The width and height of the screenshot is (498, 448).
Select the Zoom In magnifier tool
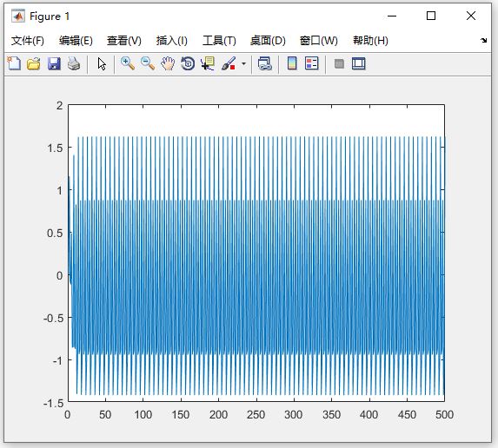pos(128,63)
